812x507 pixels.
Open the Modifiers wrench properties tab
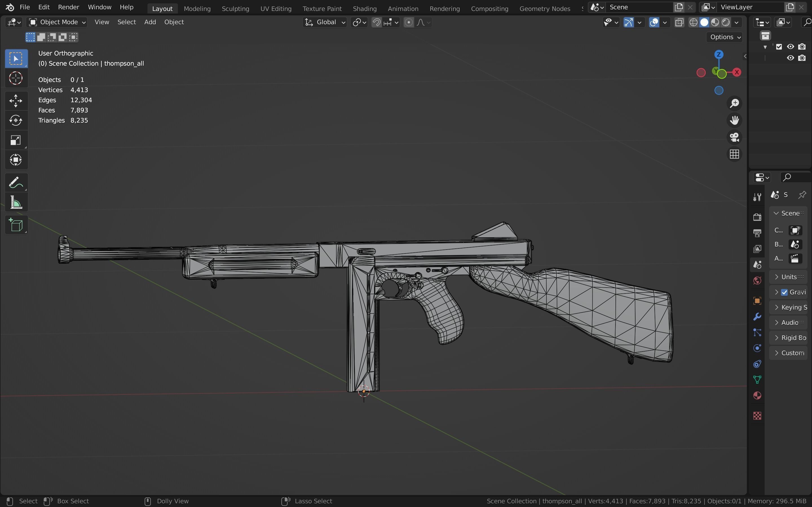tap(757, 317)
